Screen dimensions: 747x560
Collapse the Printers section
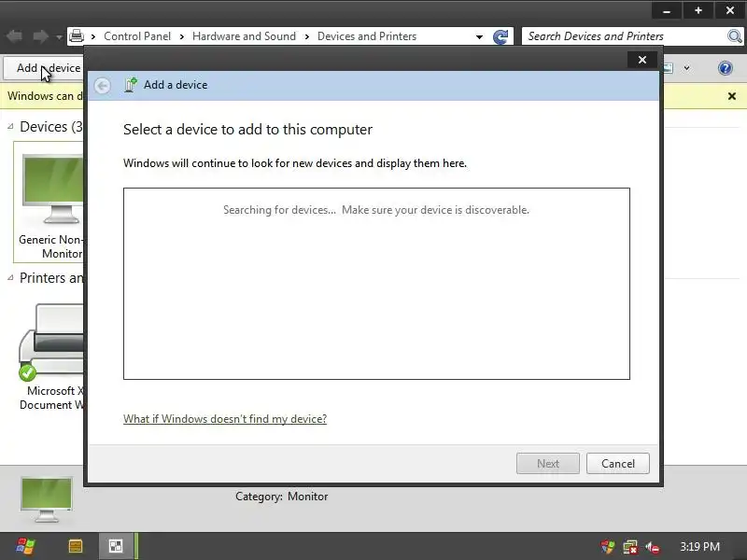tap(10, 277)
